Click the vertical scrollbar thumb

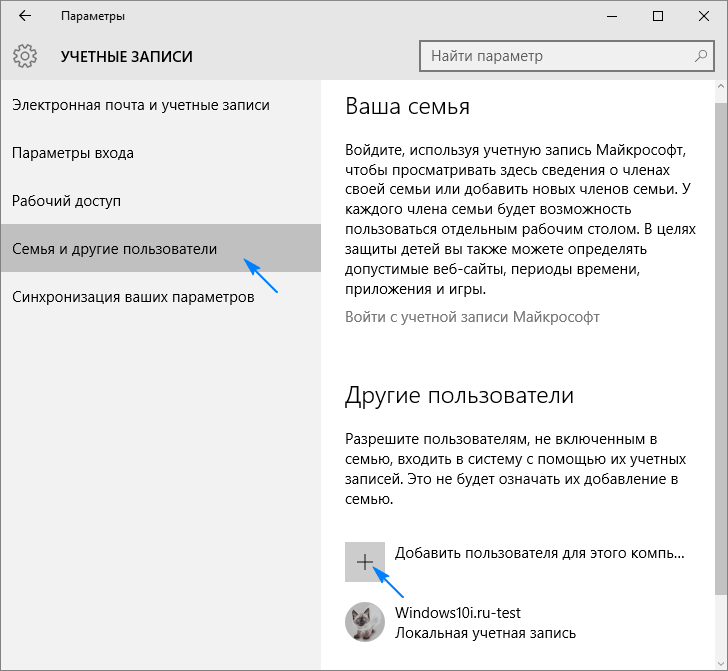point(720,350)
